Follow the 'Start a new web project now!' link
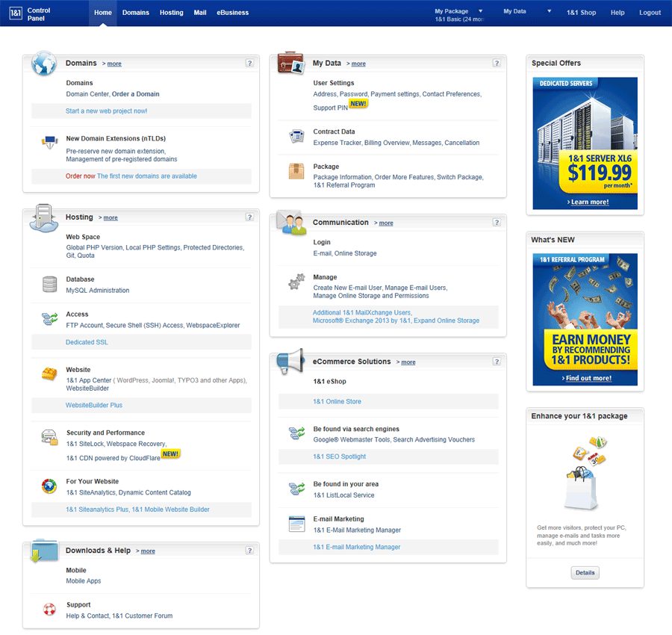This screenshot has width=672, height=635. tap(106, 111)
